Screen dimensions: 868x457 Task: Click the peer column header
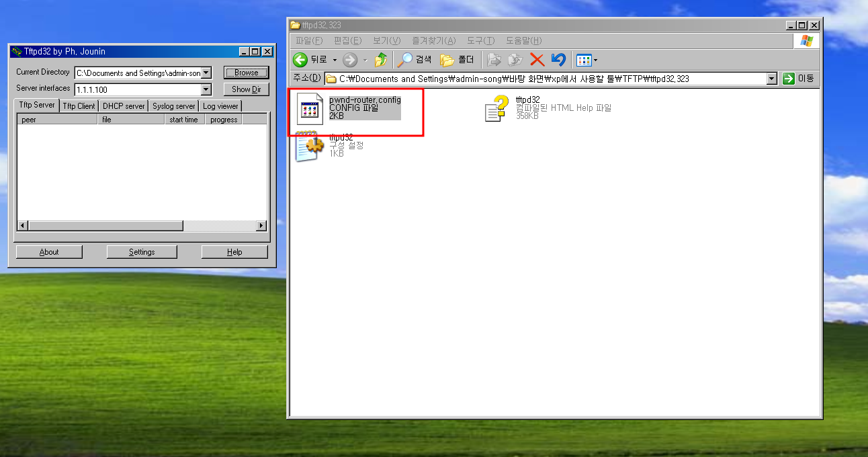[x=57, y=120]
